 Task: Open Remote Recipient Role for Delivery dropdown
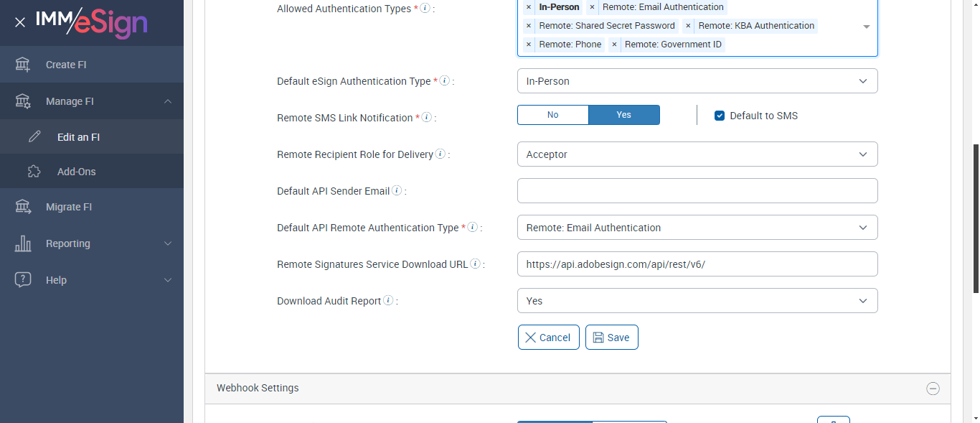(697, 154)
